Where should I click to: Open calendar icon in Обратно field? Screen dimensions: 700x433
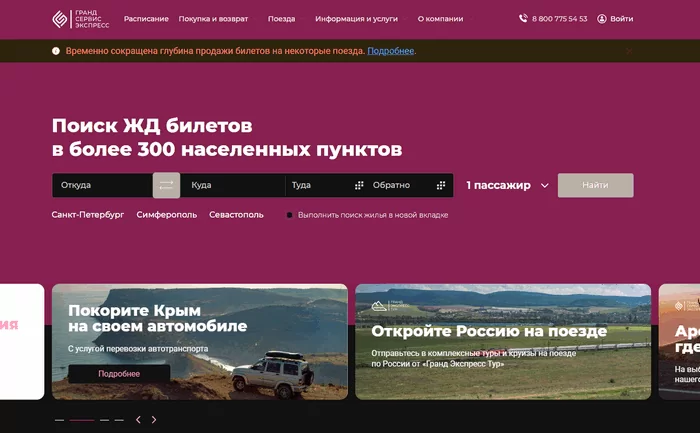[440, 185]
